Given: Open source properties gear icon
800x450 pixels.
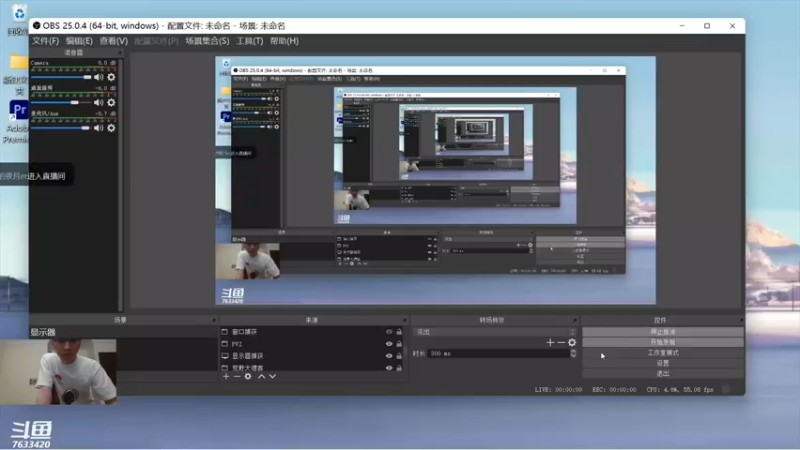Looking at the screenshot, I should (x=248, y=377).
